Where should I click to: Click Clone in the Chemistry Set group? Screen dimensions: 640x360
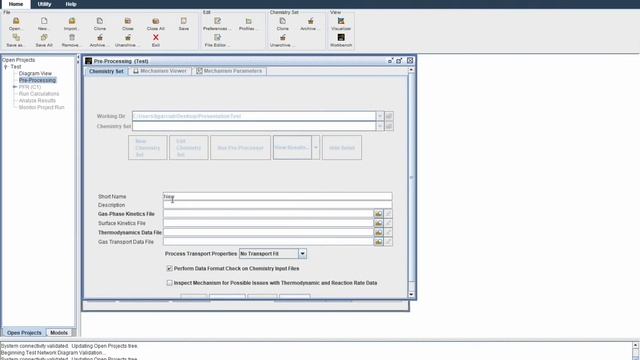click(x=282, y=21)
